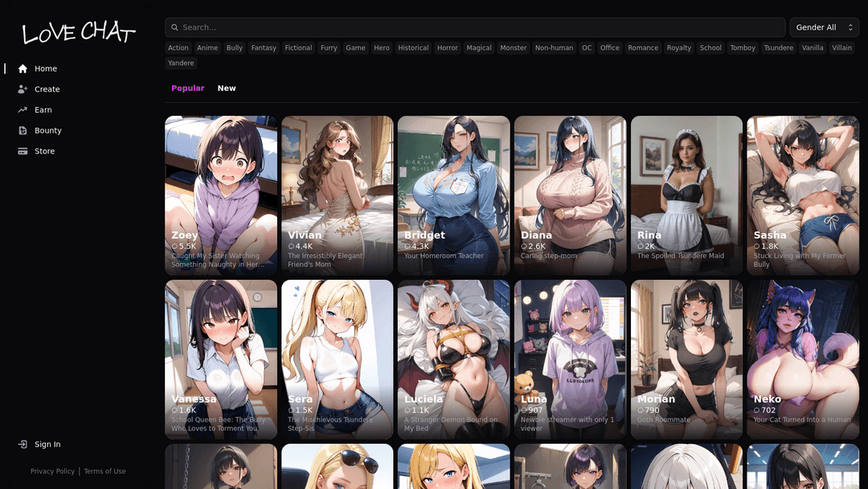
Task: Filter by the Hero tag
Action: (382, 47)
